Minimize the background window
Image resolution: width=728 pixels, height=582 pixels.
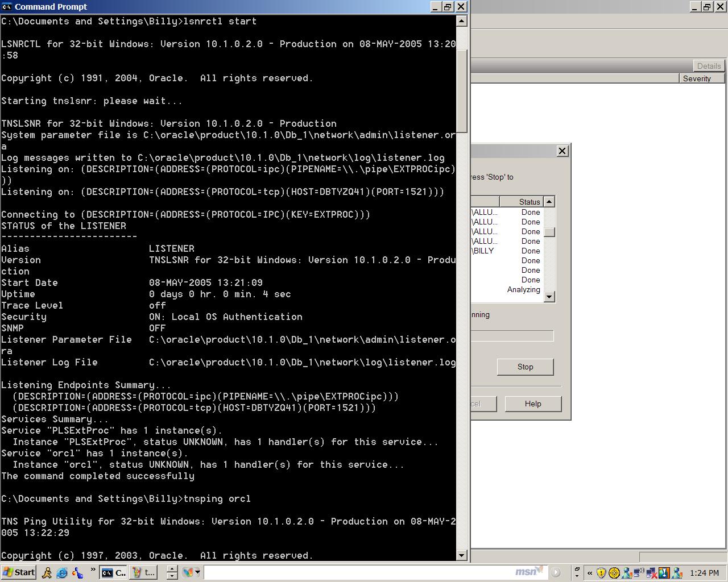pyautogui.click(x=695, y=7)
